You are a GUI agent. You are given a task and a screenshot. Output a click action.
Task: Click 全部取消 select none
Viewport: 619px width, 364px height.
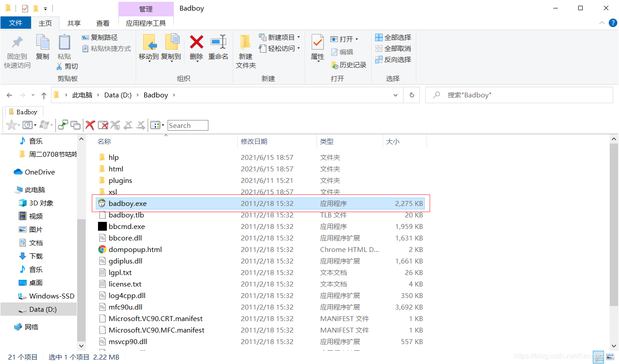point(393,49)
